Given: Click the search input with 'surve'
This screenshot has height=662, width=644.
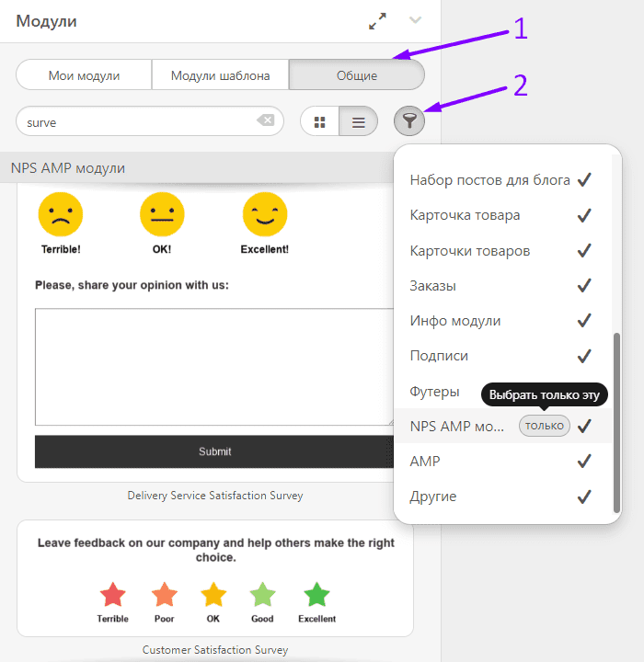Looking at the screenshot, I should click(x=138, y=121).
